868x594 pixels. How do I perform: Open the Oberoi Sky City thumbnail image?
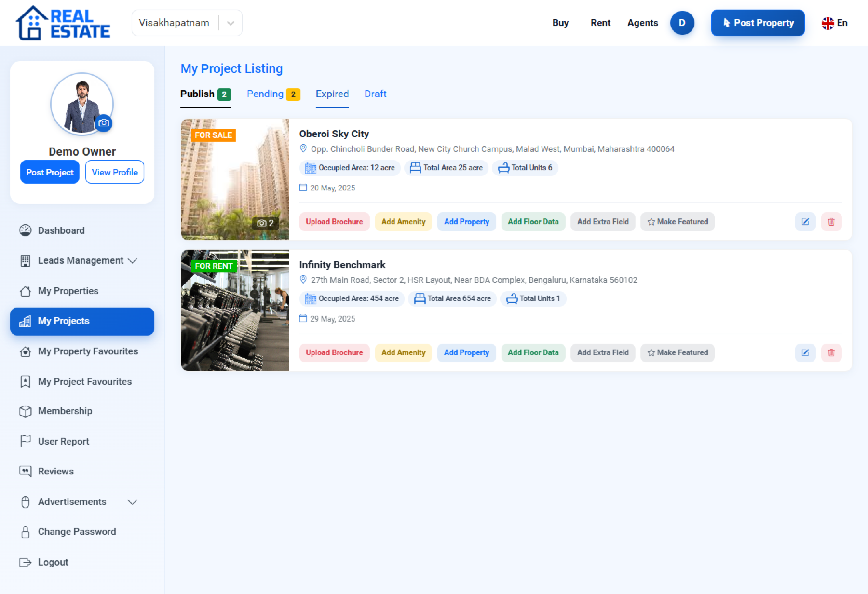[235, 179]
